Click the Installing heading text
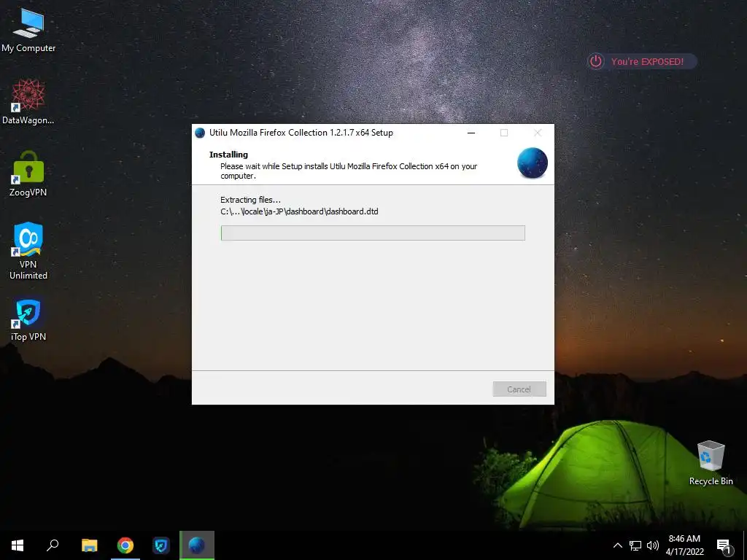Image resolution: width=747 pixels, height=560 pixels. click(228, 155)
